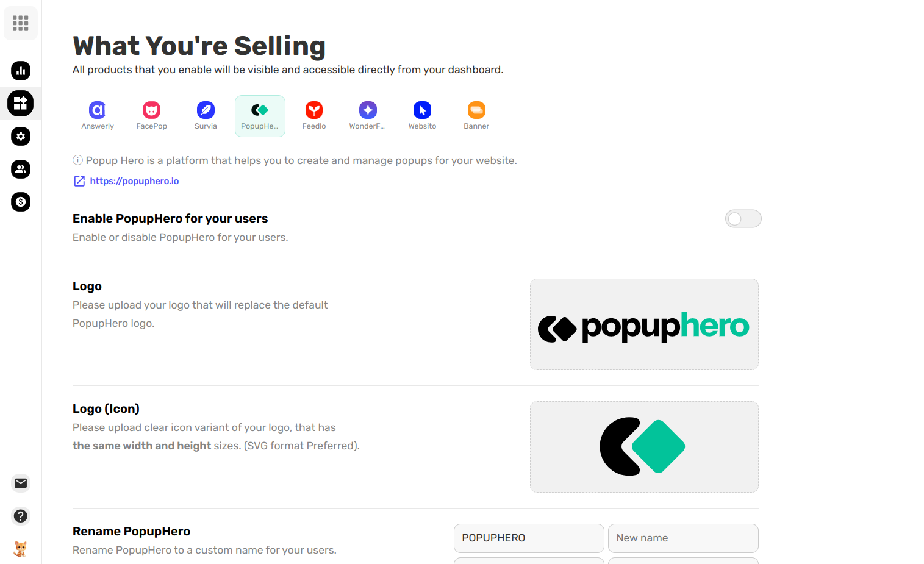Open the mail envelope sidebar icon
This screenshot has height=564, width=924.
[21, 483]
